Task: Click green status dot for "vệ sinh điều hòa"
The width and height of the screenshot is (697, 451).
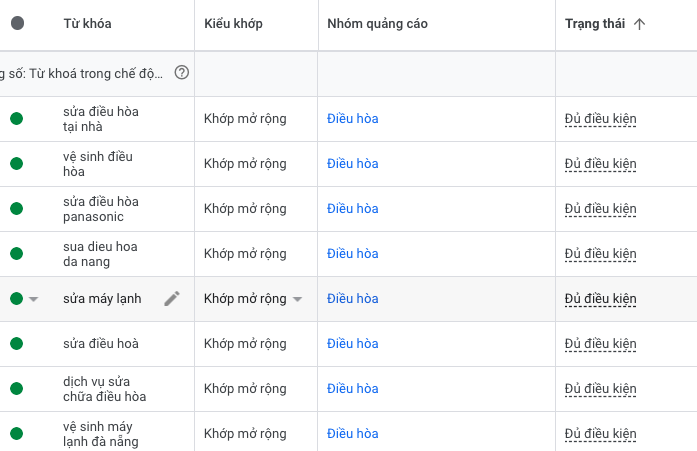Action: pyautogui.click(x=16, y=164)
